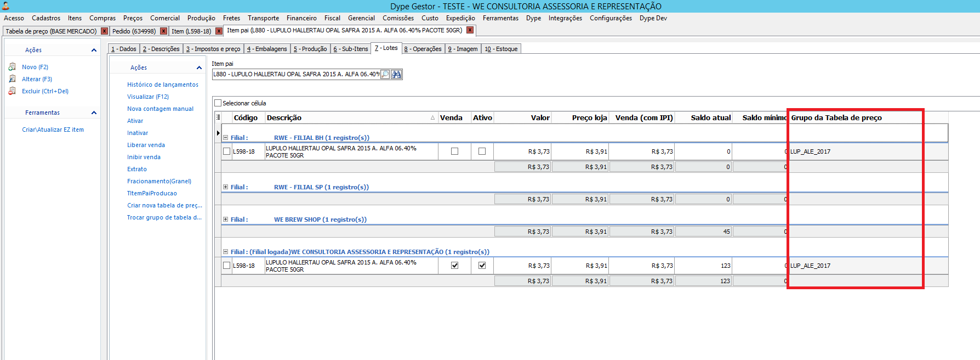Open the Financeiro menu
Viewport: 980px width, 360px height.
click(x=301, y=18)
